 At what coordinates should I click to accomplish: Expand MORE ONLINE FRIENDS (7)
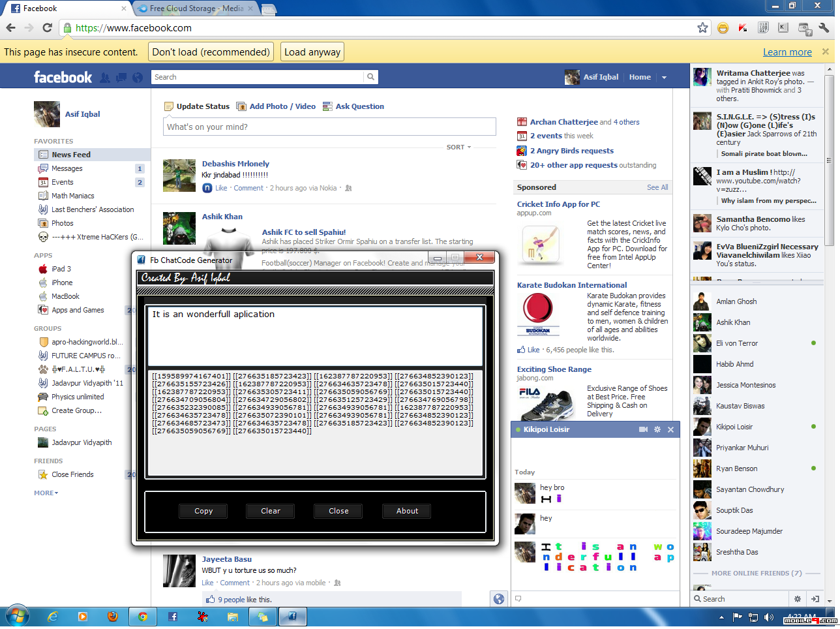[757, 574]
